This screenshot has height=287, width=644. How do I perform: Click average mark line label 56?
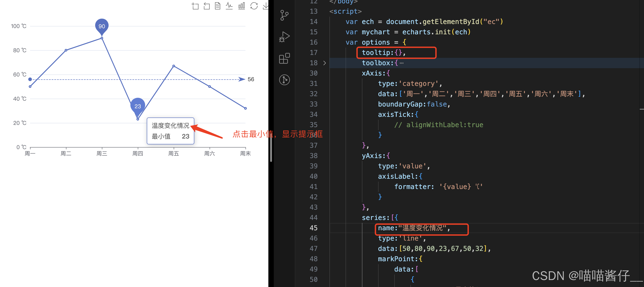click(251, 79)
